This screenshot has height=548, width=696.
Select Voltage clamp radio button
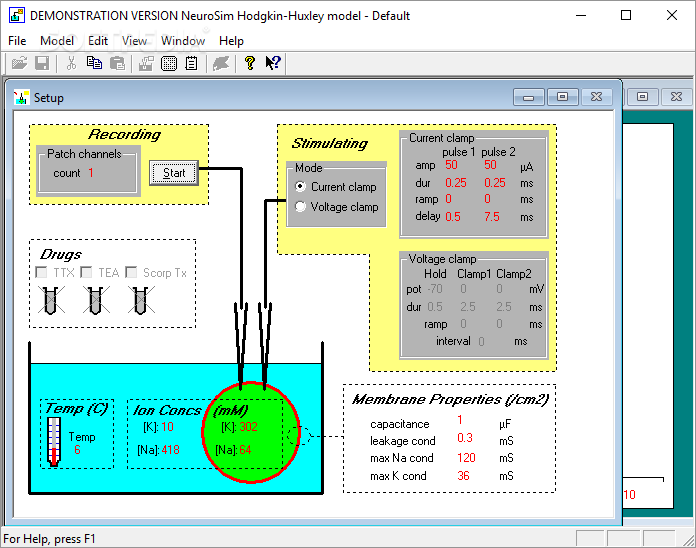pyautogui.click(x=301, y=207)
